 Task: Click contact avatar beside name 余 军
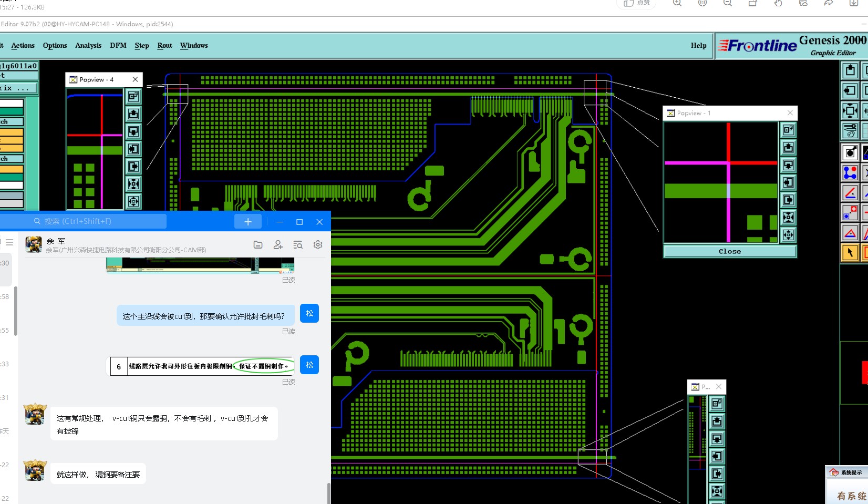coord(34,244)
